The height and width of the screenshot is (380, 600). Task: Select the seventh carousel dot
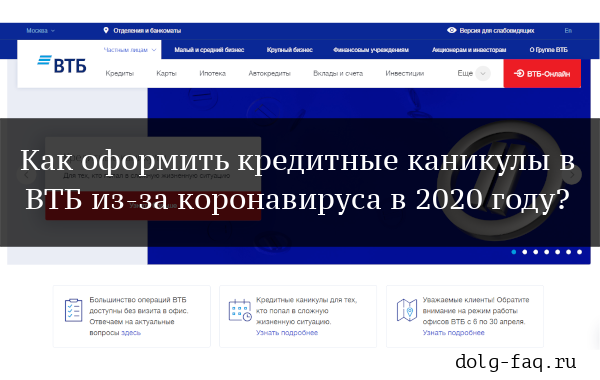(579, 252)
